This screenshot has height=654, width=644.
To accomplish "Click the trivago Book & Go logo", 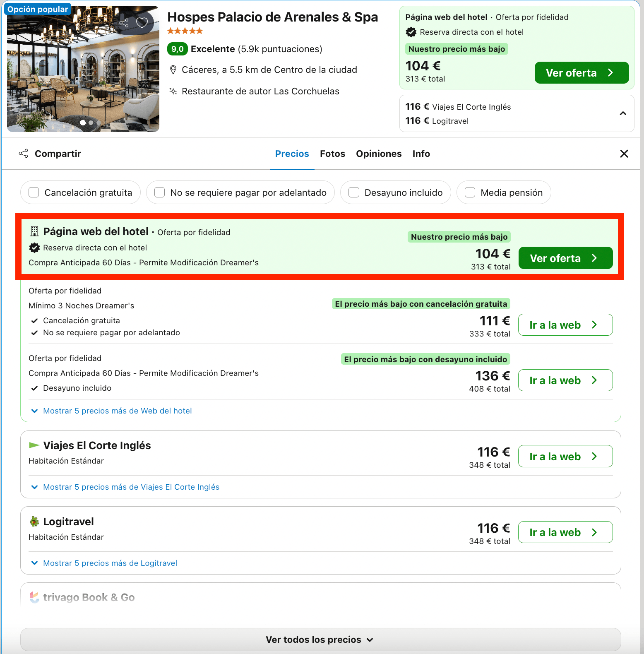I will (34, 597).
